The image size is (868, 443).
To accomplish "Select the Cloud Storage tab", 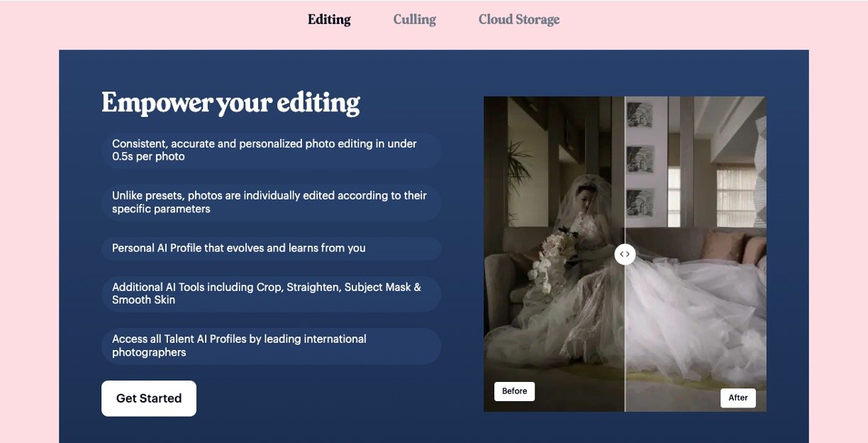I will click(518, 19).
